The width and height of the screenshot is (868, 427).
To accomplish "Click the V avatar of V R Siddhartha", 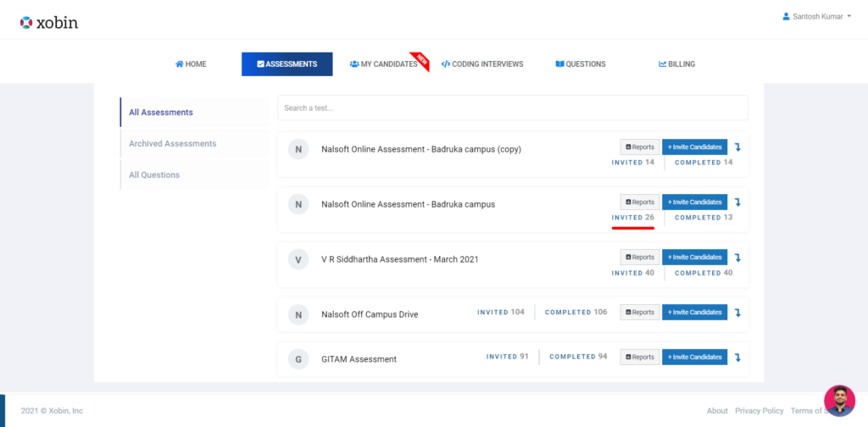I will click(298, 260).
